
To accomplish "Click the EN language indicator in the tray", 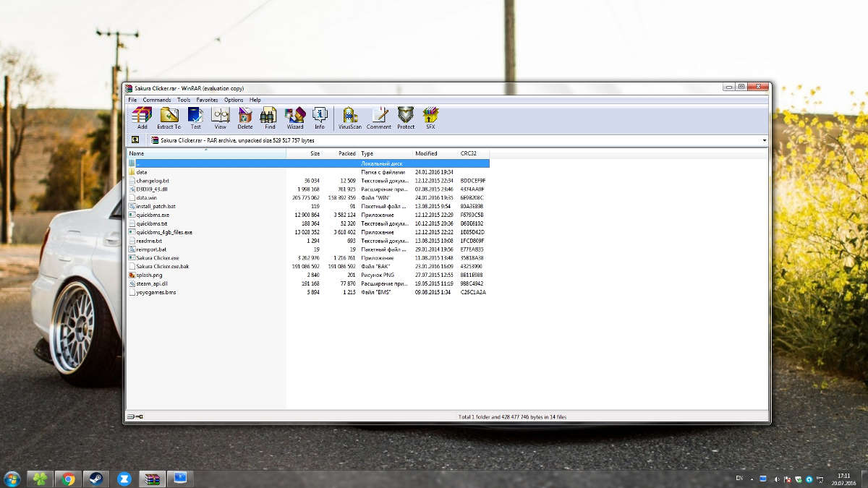I will tap(739, 479).
